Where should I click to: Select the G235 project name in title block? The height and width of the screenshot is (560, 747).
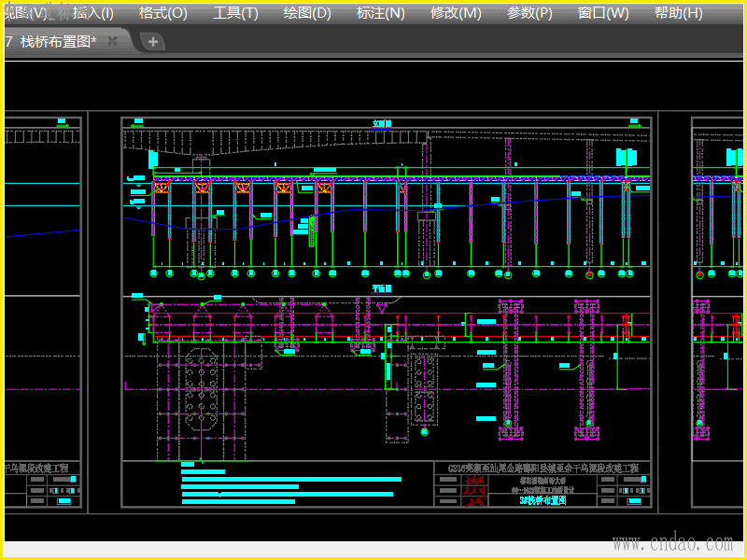tap(543, 468)
